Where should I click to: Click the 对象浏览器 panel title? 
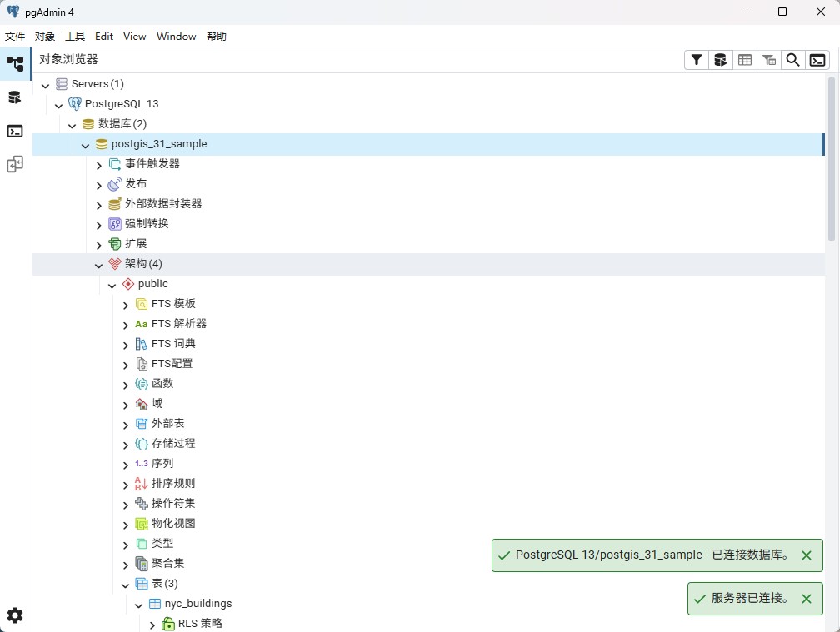coord(68,59)
